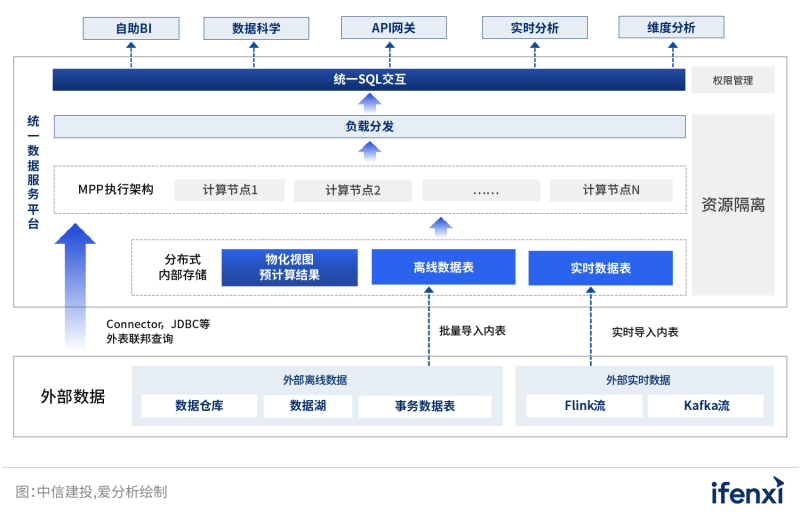This screenshot has height=520, width=800.
Task: Select 计算节点1 in the MPP row
Action: pyautogui.click(x=230, y=190)
